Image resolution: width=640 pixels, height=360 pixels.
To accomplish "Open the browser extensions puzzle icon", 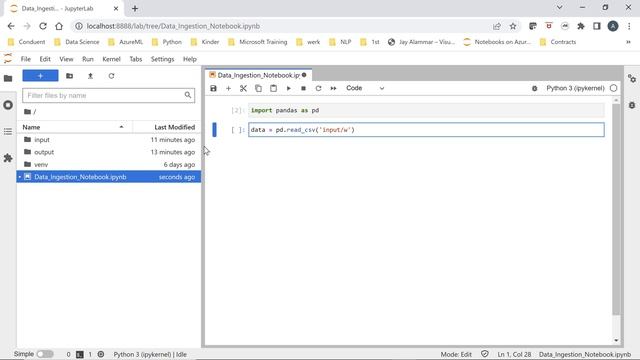I will (x=580, y=26).
